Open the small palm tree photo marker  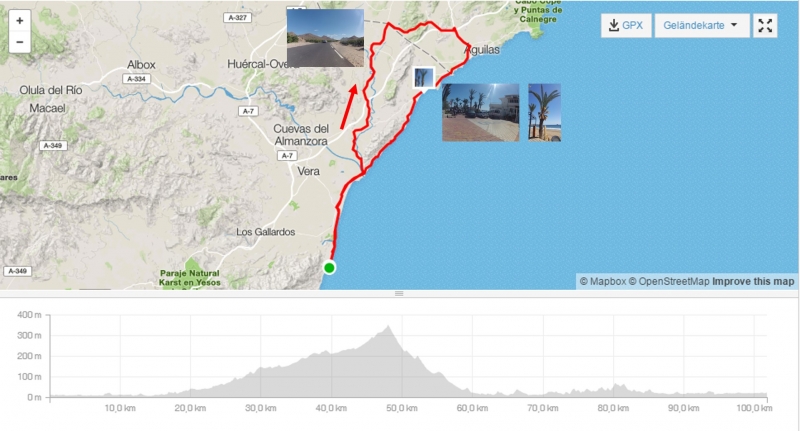423,78
